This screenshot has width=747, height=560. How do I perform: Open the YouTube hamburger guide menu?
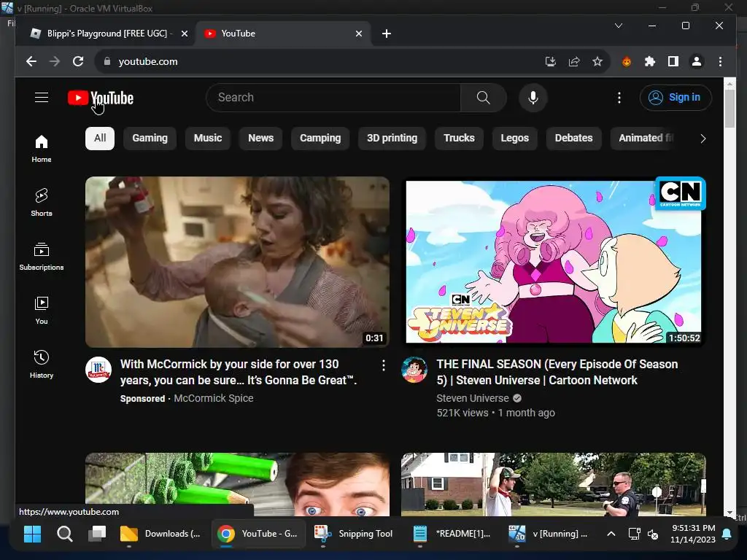coord(42,98)
